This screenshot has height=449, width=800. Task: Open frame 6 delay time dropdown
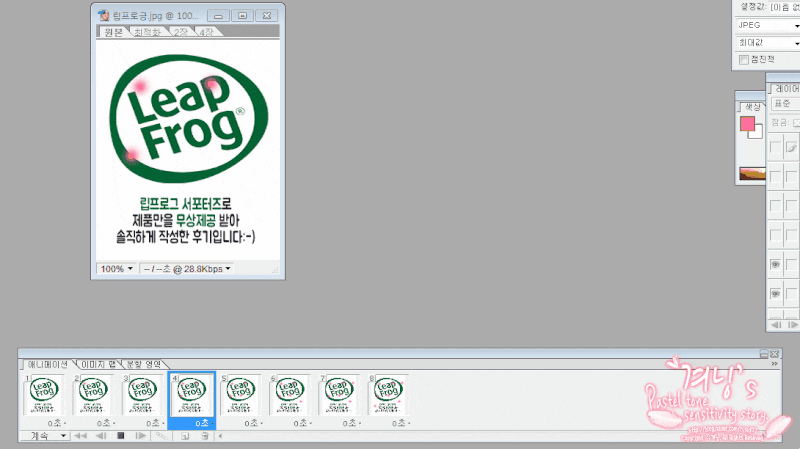(x=303, y=423)
